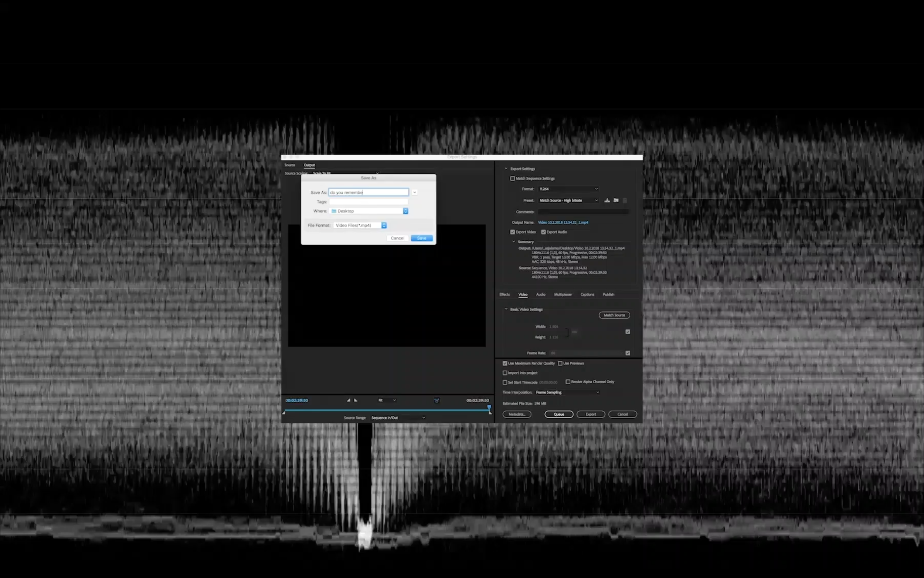Click the Save Preset icon
The width and height of the screenshot is (924, 578).
(x=607, y=200)
